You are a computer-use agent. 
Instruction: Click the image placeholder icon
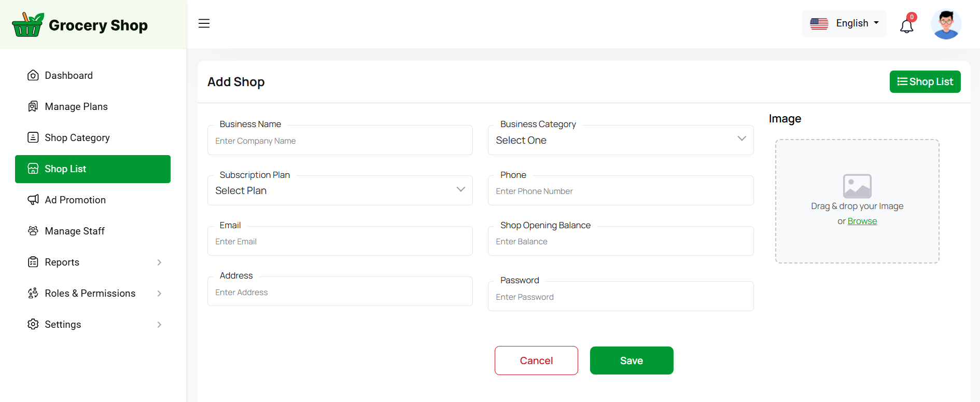pos(857,186)
